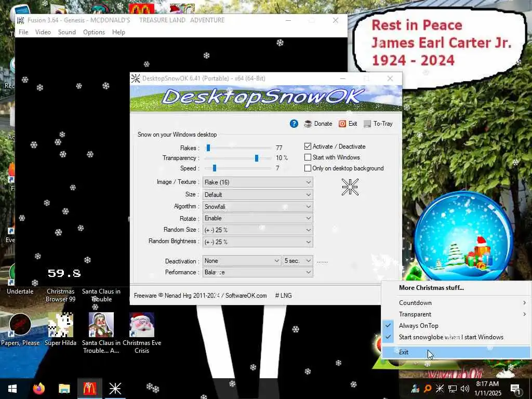532x399 pixels.
Task: Click the orange magnifier tray icon
Action: pos(428,389)
